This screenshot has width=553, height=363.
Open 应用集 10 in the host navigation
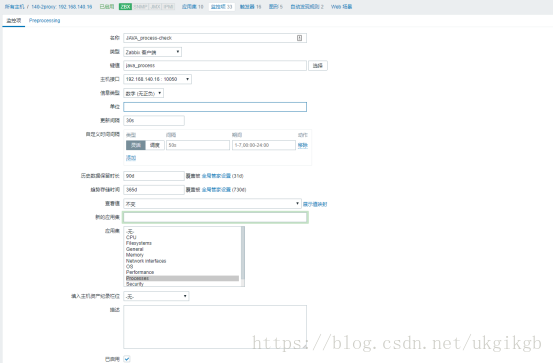click(x=192, y=7)
